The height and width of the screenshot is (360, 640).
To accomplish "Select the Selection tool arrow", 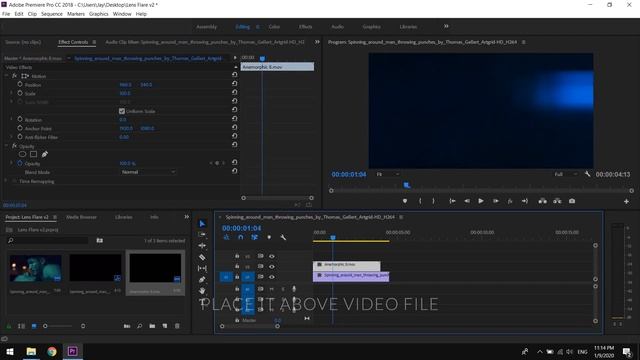I will coord(202,223).
